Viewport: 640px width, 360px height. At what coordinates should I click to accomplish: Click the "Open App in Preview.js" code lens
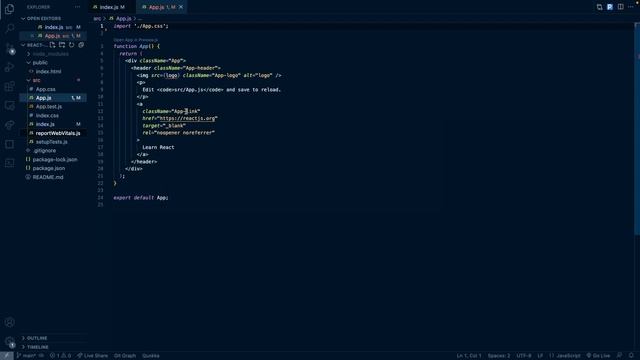coord(136,40)
